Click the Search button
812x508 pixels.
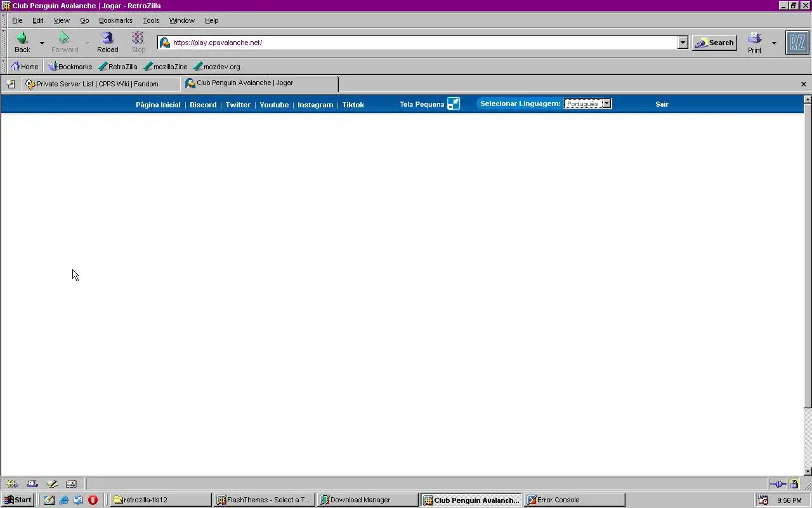click(714, 43)
